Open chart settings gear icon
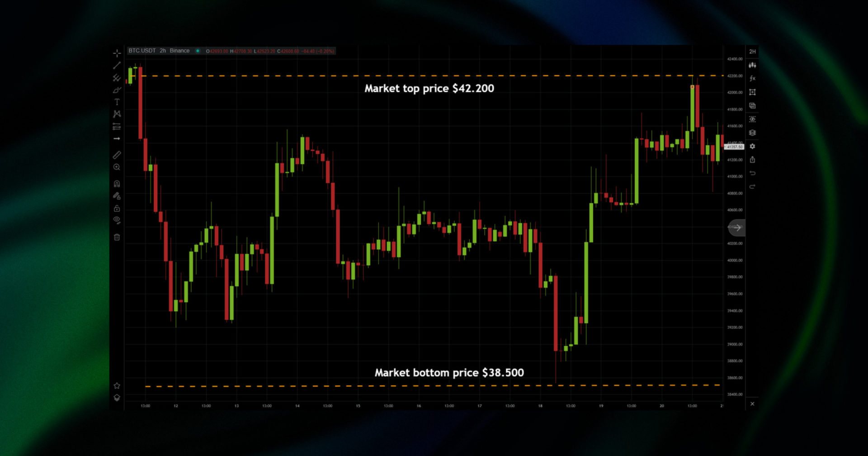Screen dimensions: 868x456 click(752, 147)
